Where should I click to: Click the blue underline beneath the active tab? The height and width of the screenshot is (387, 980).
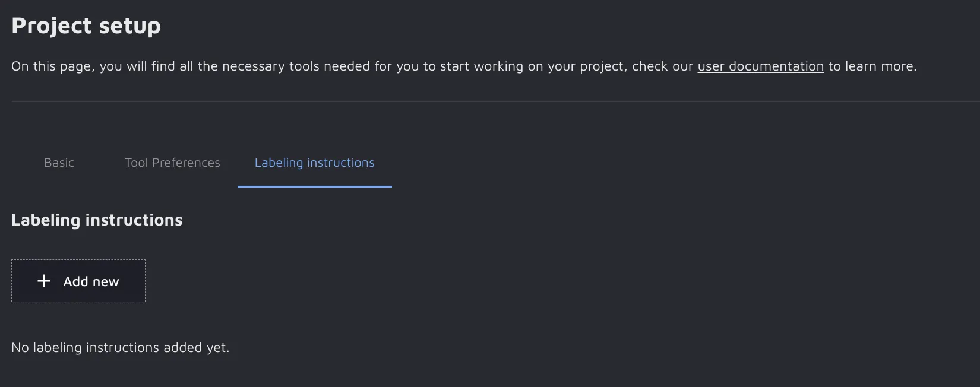tap(314, 186)
